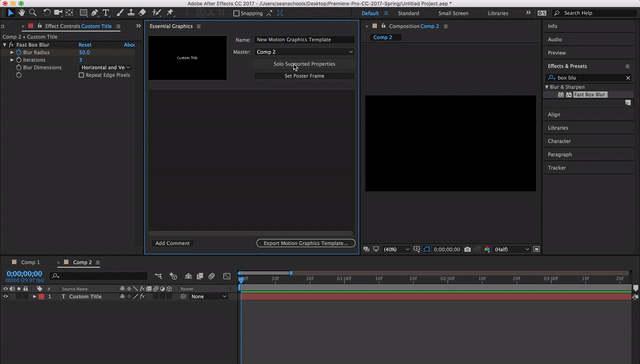
Task: Toggle viewer lock in Effect Controls tab
Action: click(x=40, y=26)
